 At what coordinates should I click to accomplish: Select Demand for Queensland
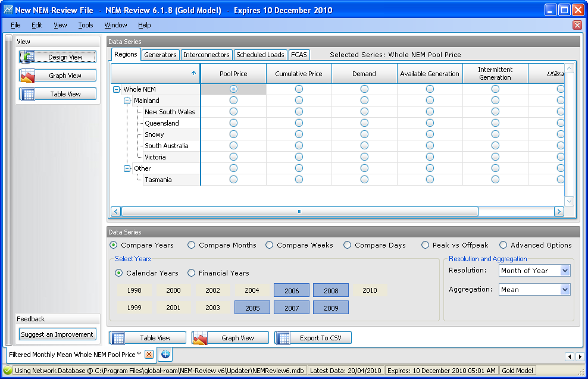pyautogui.click(x=364, y=123)
